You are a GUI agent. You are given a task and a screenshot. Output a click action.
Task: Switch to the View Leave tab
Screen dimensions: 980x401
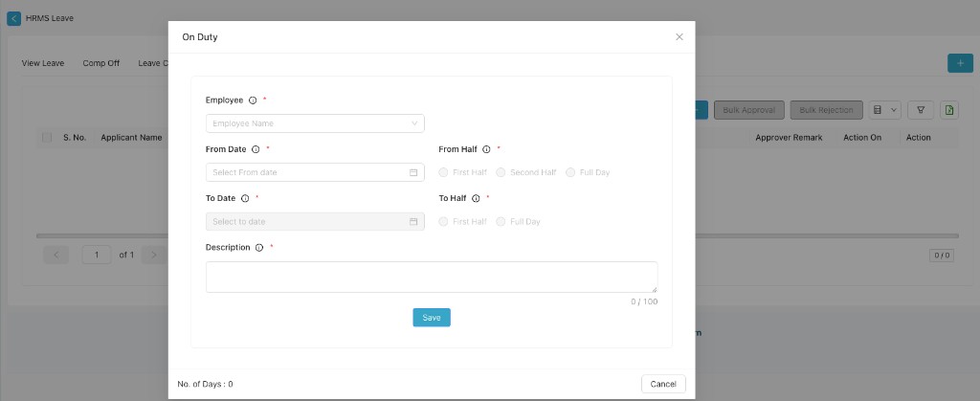(42, 63)
